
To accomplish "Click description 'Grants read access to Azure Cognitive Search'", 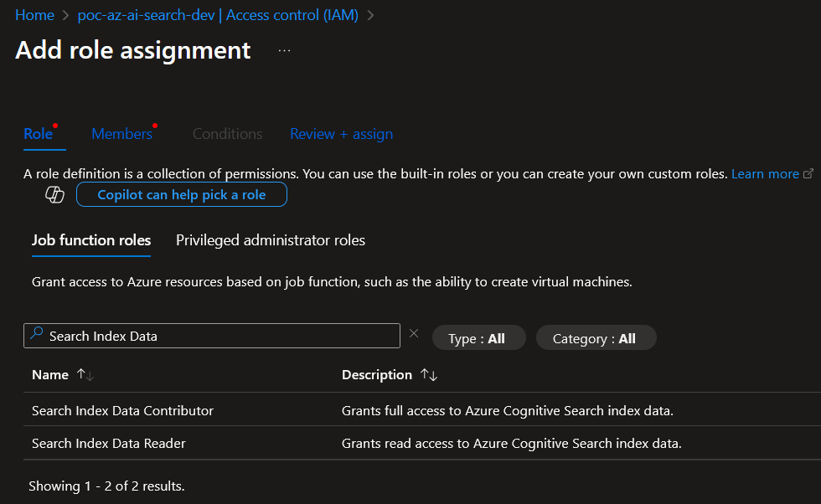I will point(512,443).
